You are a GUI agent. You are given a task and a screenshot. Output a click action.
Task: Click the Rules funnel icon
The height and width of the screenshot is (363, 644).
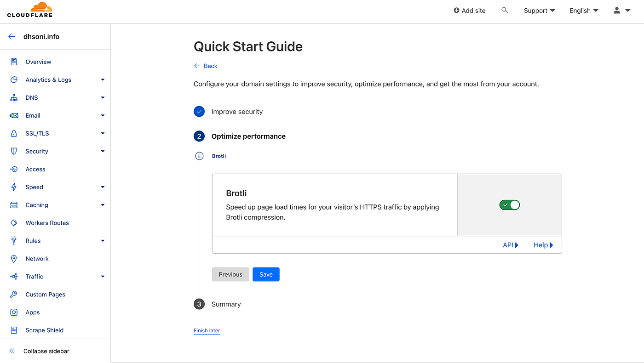(x=14, y=241)
